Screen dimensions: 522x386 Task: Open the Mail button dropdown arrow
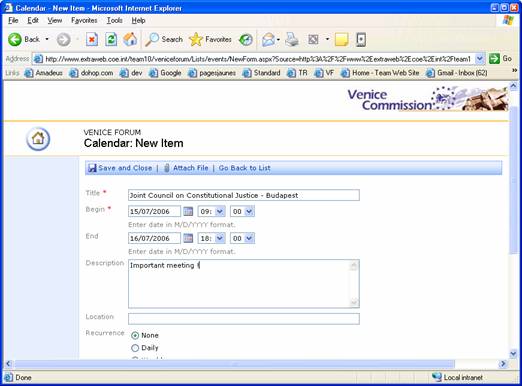point(278,40)
